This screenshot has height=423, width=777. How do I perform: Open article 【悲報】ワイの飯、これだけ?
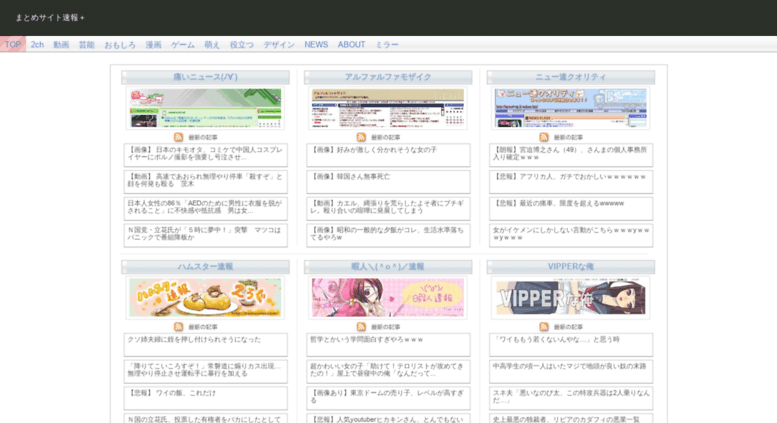(206, 398)
